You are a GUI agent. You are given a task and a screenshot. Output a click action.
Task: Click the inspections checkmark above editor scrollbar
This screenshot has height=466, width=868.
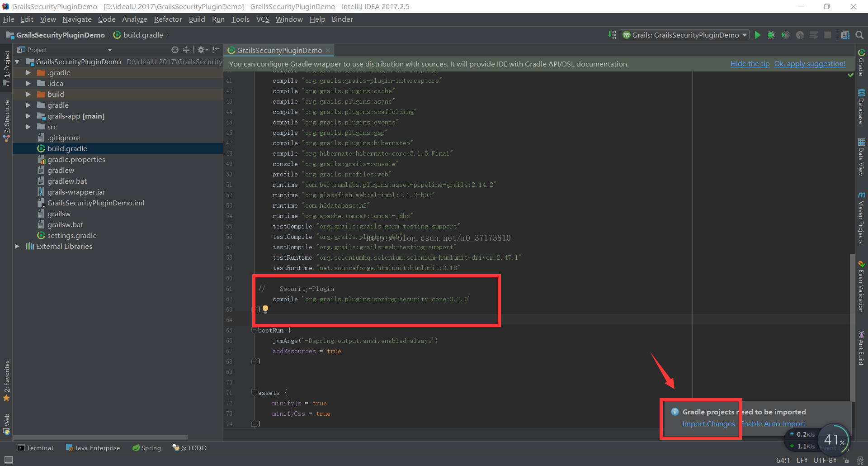pyautogui.click(x=851, y=75)
